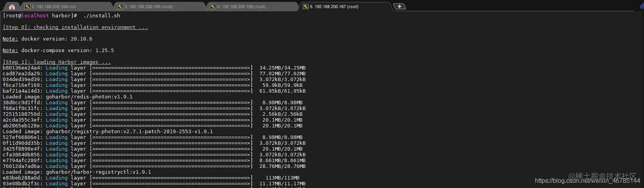Click layer hash f6ca716ef169
The height and width of the screenshot is (188, 644).
pos(21,85)
